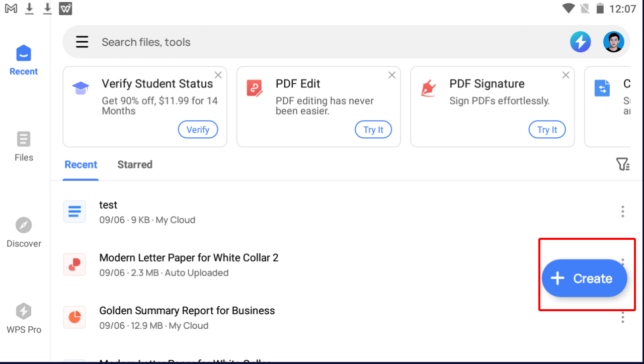Switch to the Starred tab

pyautogui.click(x=135, y=164)
